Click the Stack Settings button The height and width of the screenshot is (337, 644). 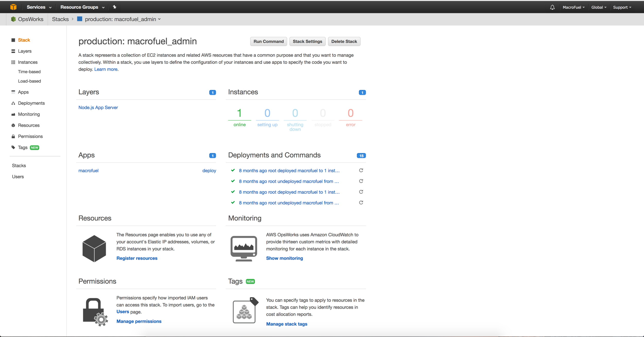(x=307, y=42)
